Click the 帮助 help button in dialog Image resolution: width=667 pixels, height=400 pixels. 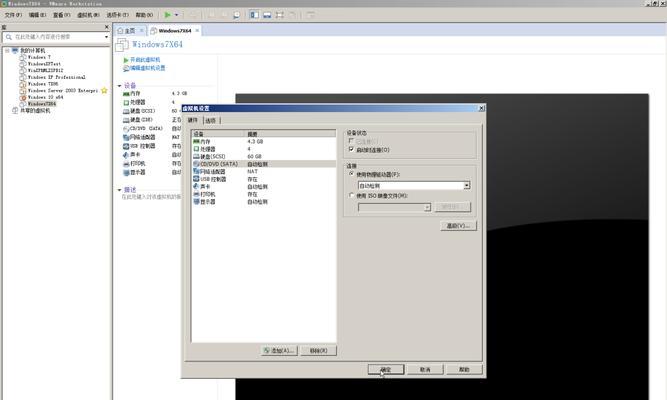[x=464, y=369]
